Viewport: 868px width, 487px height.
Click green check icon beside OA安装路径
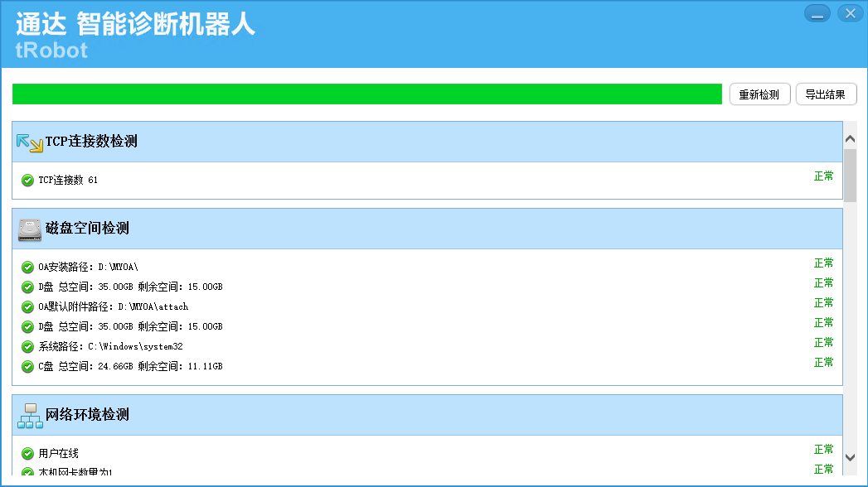(x=27, y=268)
